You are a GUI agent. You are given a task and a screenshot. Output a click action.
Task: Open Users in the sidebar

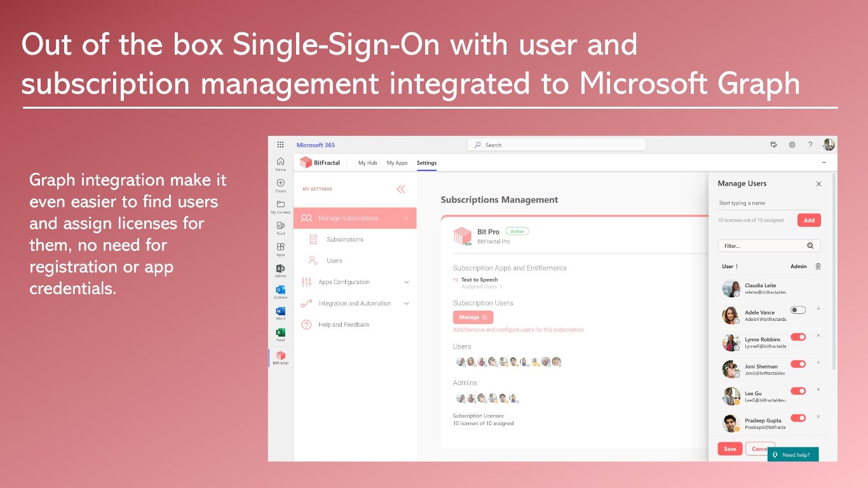pyautogui.click(x=334, y=261)
